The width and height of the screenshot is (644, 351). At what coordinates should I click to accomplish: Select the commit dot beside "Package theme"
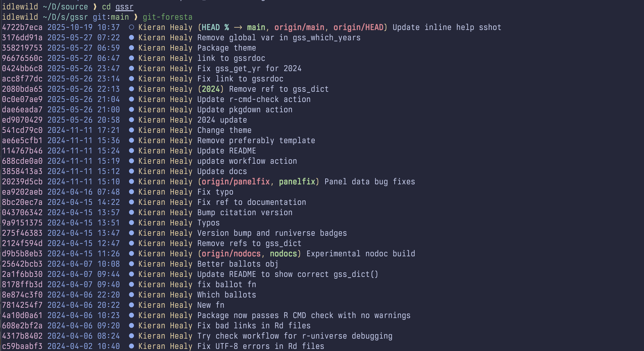pyautogui.click(x=131, y=48)
